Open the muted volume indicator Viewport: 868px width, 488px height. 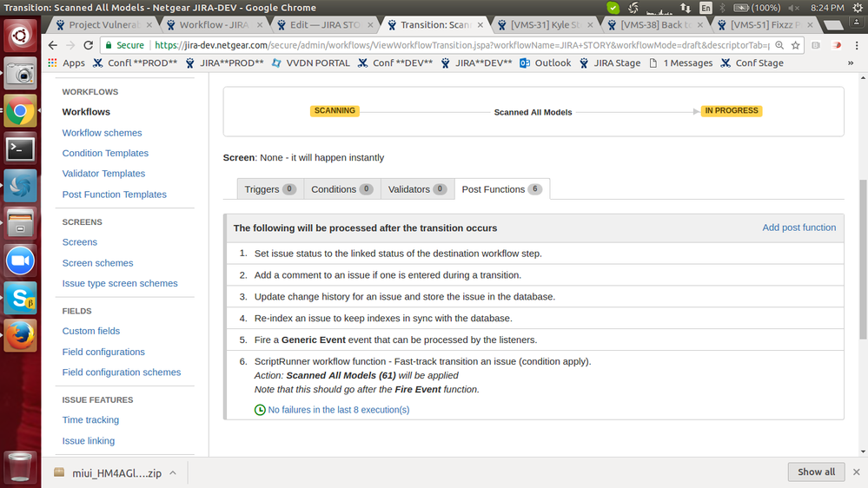tap(794, 8)
